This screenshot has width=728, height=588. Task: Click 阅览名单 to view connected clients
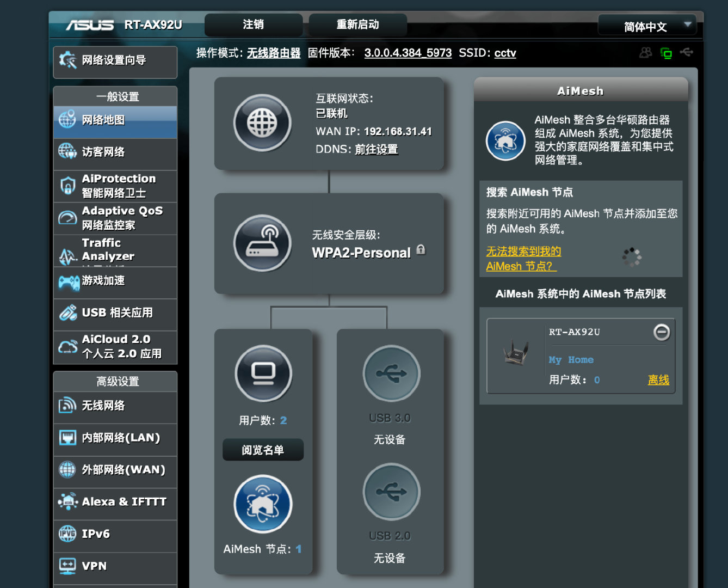pos(263,450)
